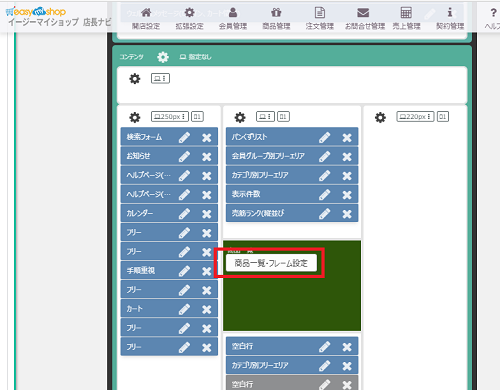This screenshot has width=500, height=390.
Task: Edit the 手順重視 block
Action: (x=184, y=271)
